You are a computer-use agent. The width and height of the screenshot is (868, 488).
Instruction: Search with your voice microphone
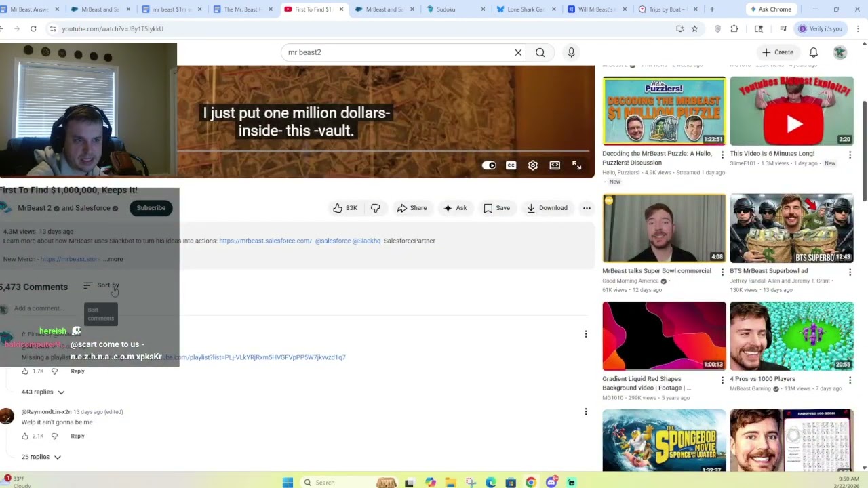tap(571, 52)
